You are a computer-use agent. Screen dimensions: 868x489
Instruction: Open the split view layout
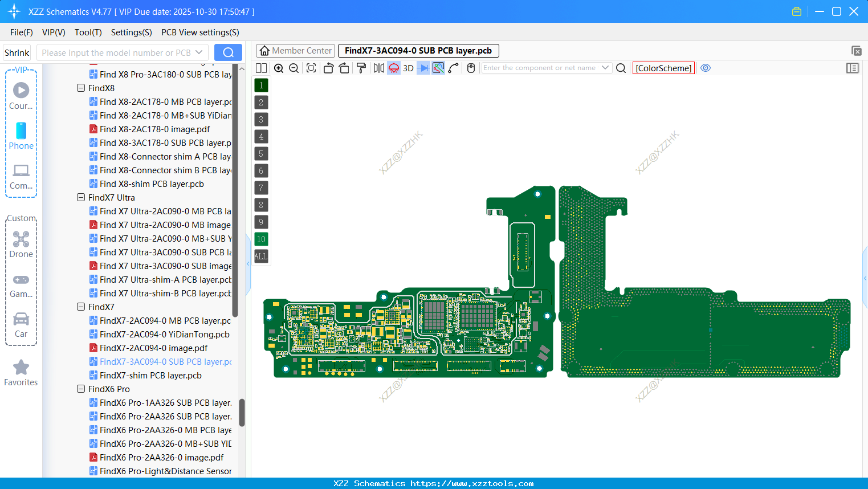(x=261, y=68)
